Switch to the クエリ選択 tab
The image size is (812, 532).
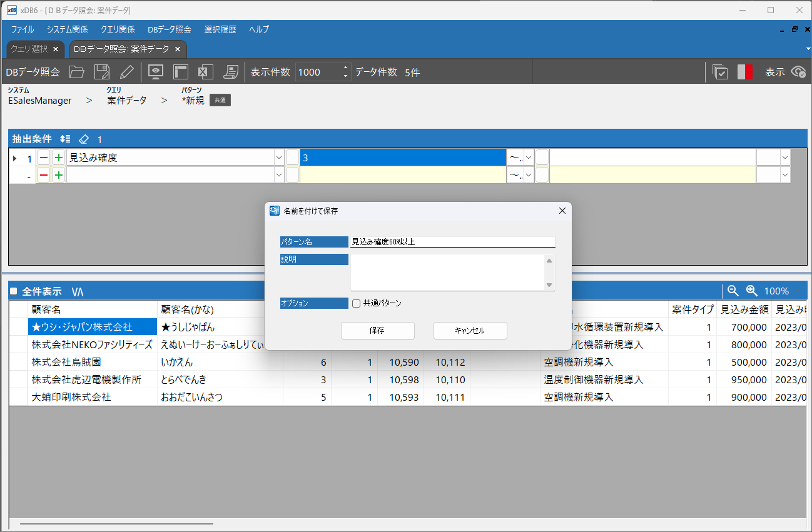29,49
